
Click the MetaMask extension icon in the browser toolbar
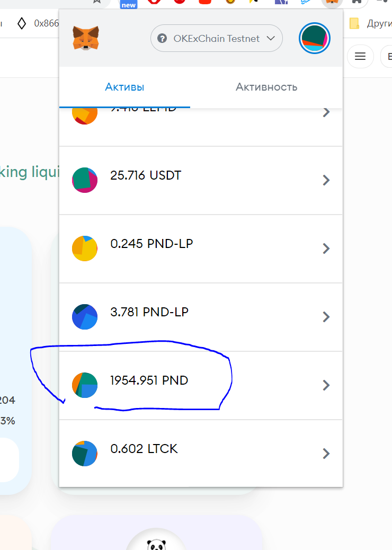click(332, 2)
